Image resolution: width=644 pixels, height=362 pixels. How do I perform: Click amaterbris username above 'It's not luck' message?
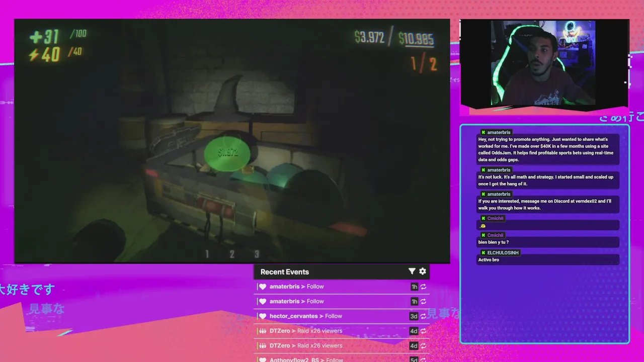click(x=499, y=170)
